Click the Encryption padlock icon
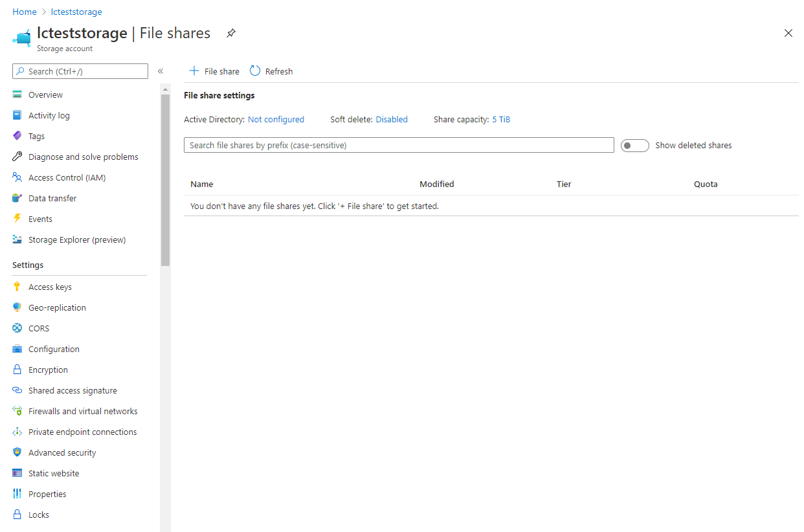Screen dimensions: 804x532 click(17, 370)
